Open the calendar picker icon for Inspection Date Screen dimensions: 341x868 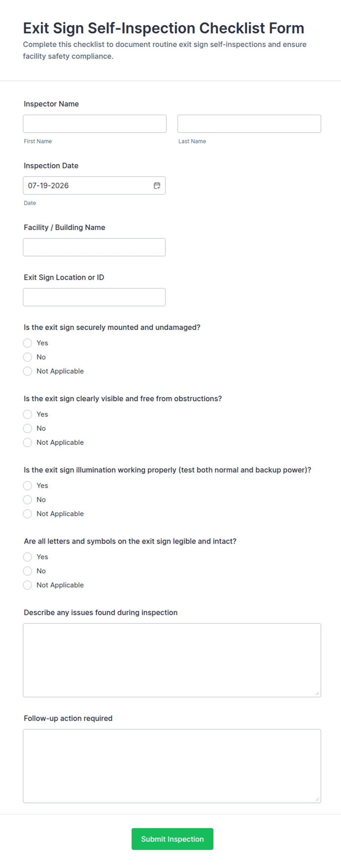157,186
